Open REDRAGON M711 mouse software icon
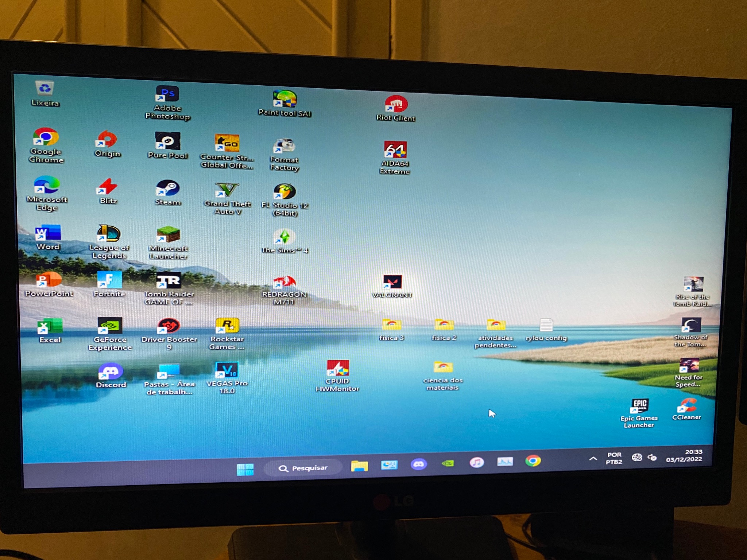The height and width of the screenshot is (560, 747). tap(284, 290)
